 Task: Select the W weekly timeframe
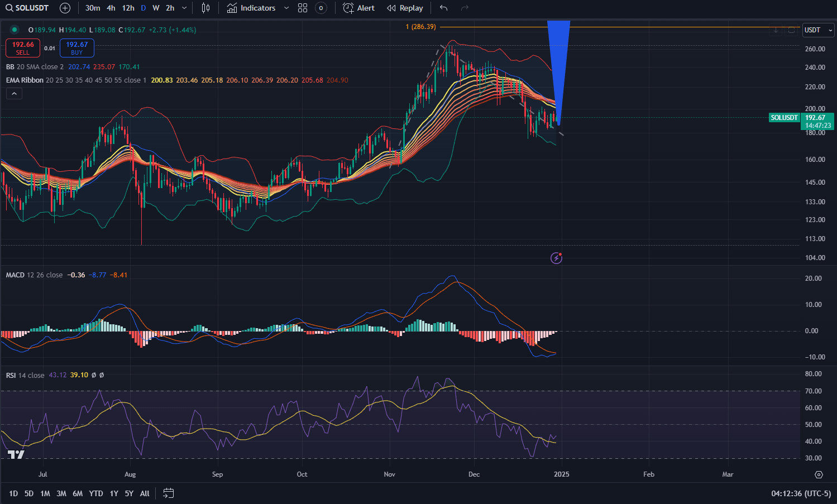156,8
